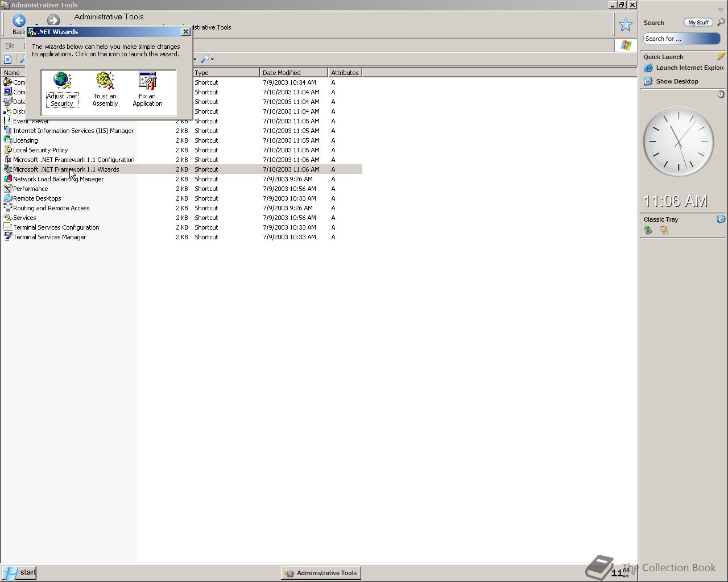This screenshot has width=728, height=582.
Task: Click the Remote Desktops file name
Action: (x=37, y=198)
